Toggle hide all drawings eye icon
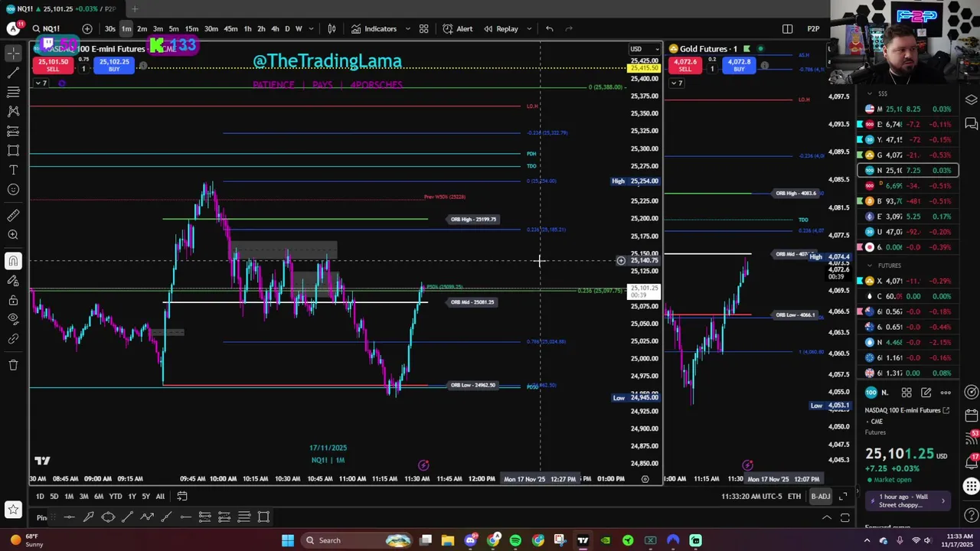Viewport: 980px width, 551px height. (13, 319)
